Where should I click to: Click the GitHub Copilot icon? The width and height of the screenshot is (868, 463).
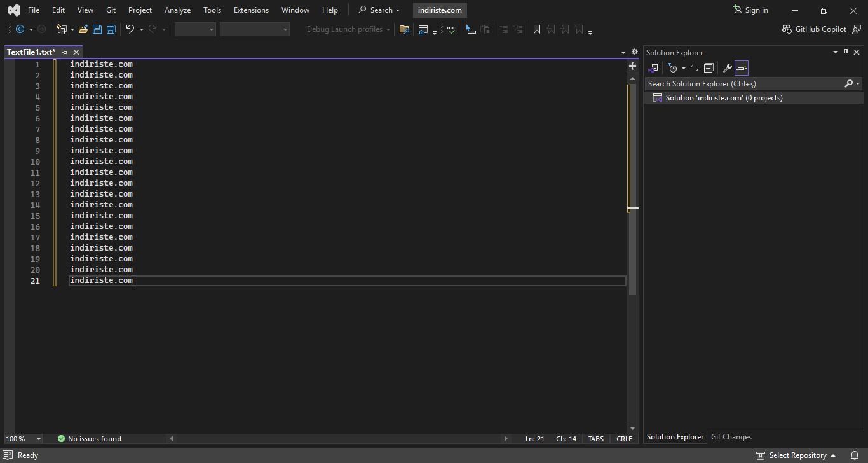pyautogui.click(x=787, y=29)
